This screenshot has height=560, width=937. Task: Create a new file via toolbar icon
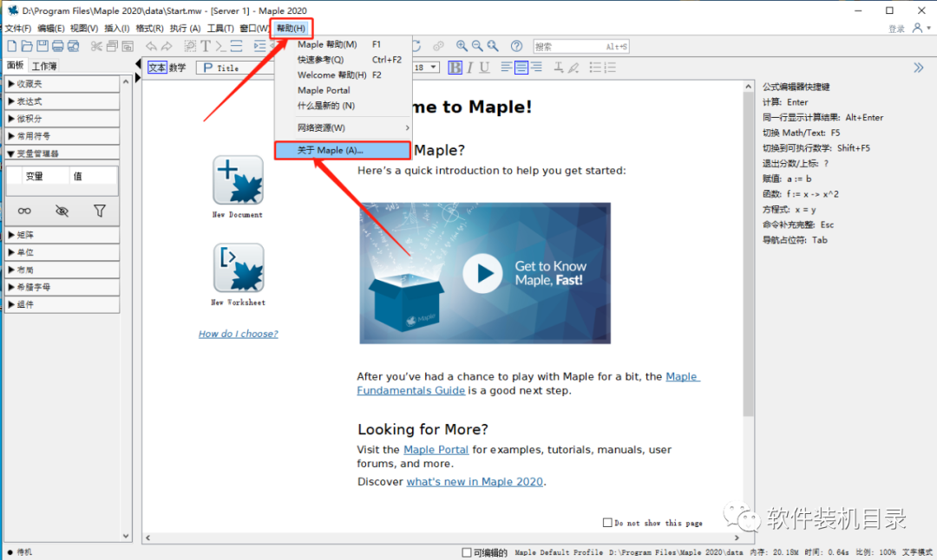pos(12,46)
